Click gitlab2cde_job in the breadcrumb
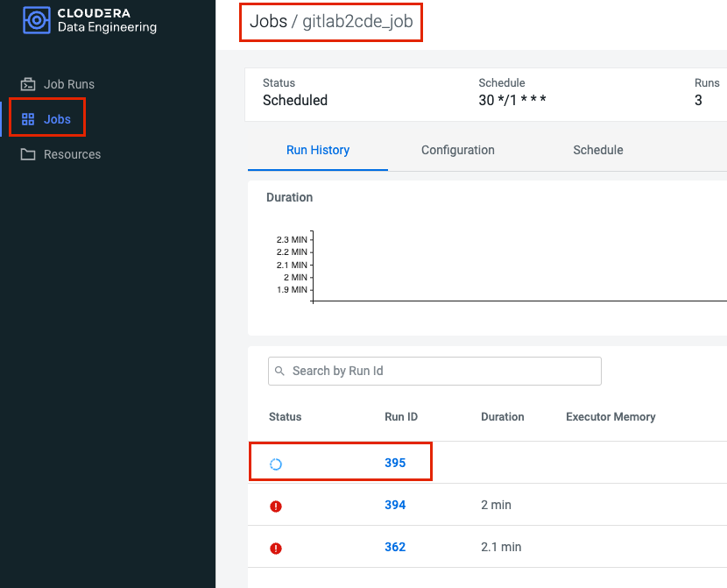Image resolution: width=727 pixels, height=588 pixels. (357, 21)
